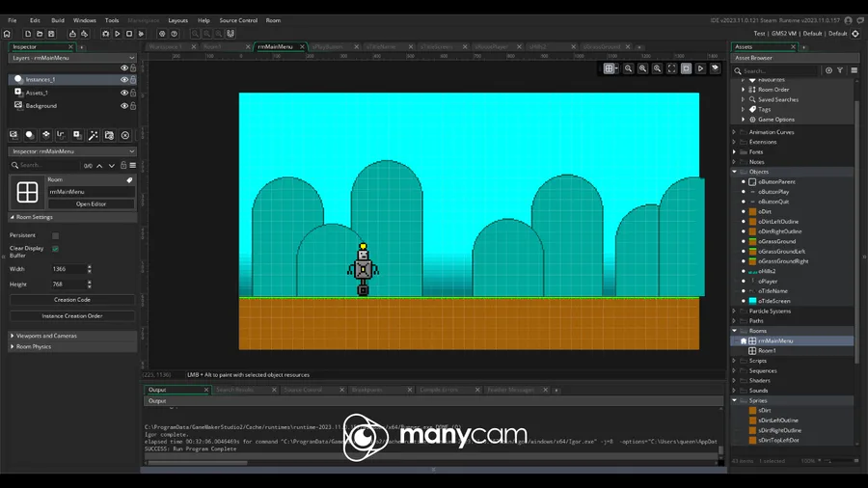Screen dimensions: 868x488
Task: Stop the running game from the toolbar
Action: point(129,34)
